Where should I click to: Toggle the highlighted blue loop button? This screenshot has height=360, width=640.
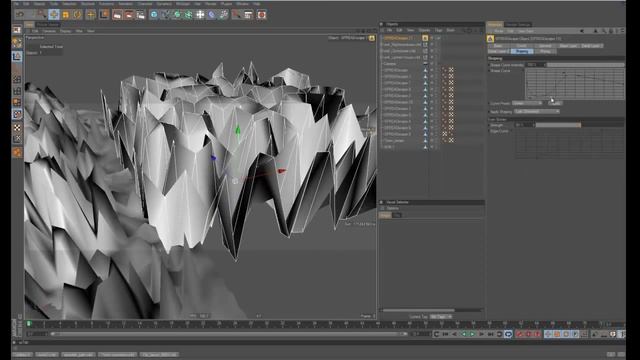point(508,334)
